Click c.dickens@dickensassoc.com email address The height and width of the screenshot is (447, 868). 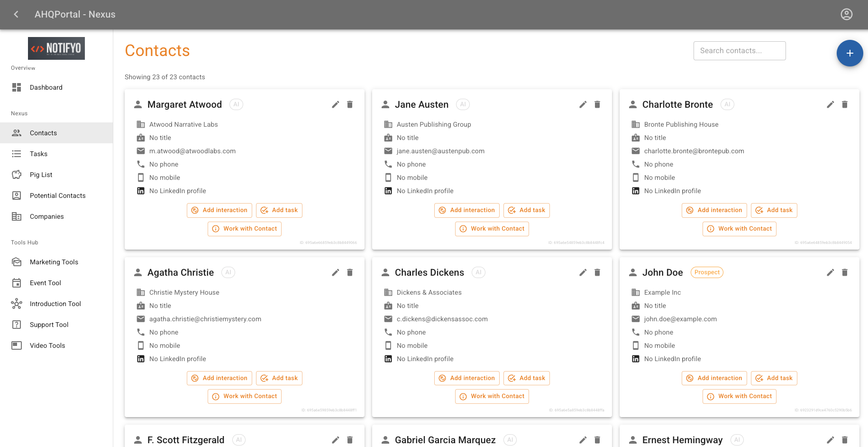point(442,319)
